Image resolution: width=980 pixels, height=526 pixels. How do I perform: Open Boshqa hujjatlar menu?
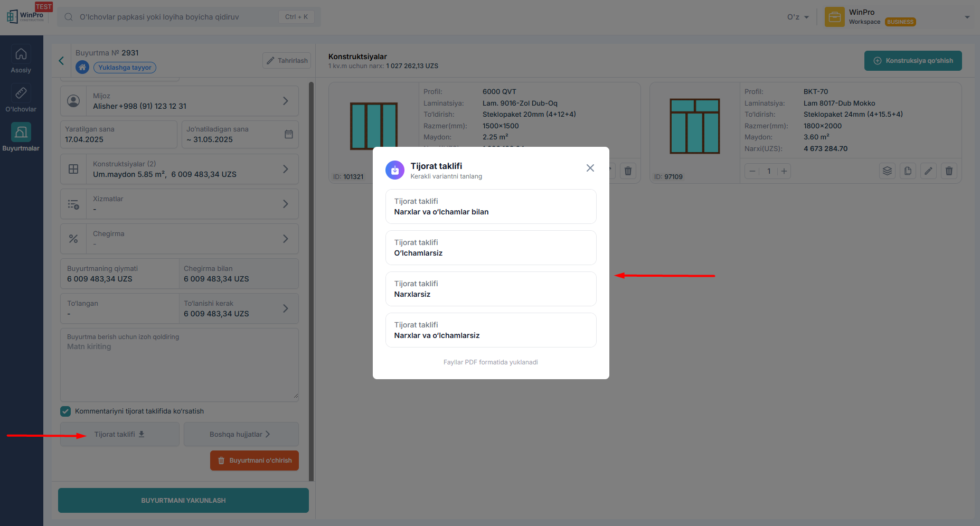click(241, 434)
